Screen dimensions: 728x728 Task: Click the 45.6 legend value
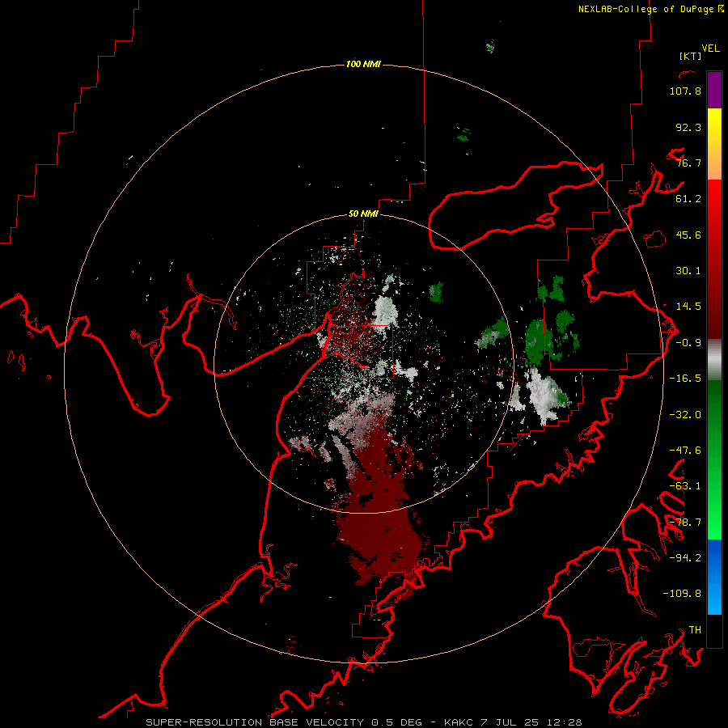(688, 235)
